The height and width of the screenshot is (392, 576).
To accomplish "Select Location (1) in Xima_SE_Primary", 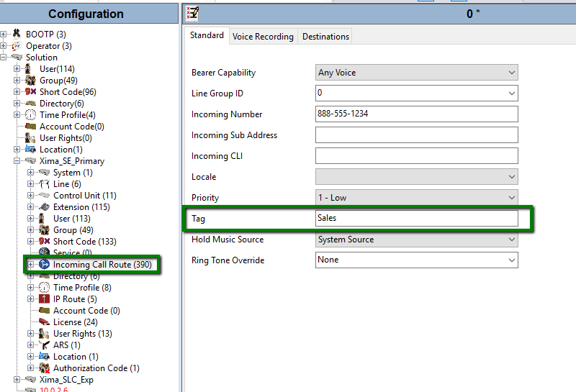I will tap(76, 357).
